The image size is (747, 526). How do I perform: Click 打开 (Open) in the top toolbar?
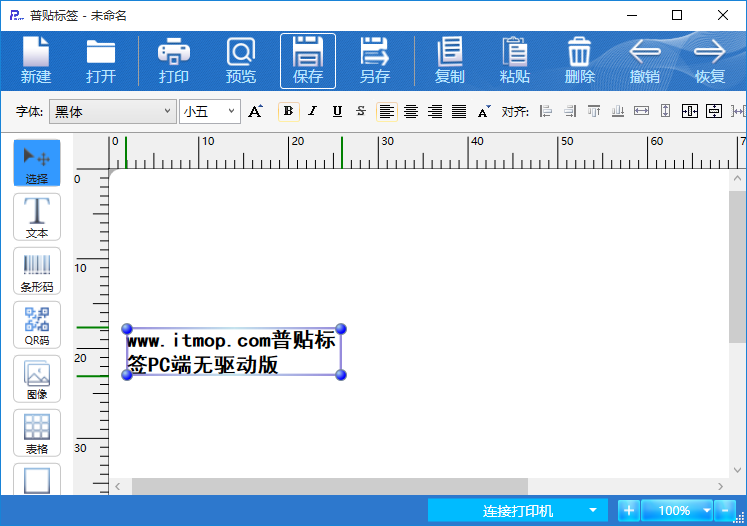point(100,60)
